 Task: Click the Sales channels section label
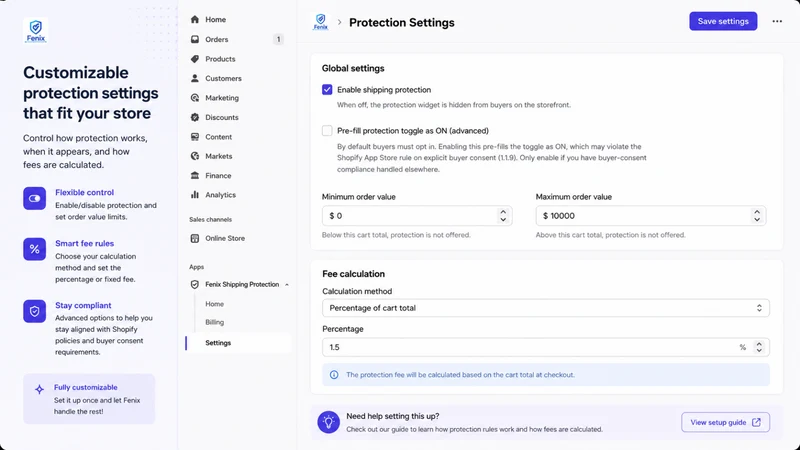point(210,219)
